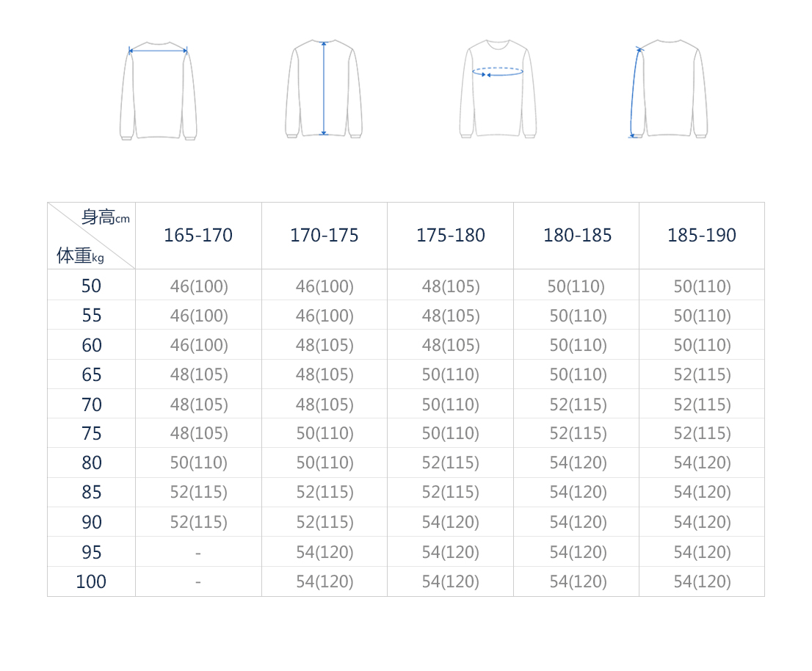
Task: Select the 50 kg weight row label
Action: coord(92,286)
